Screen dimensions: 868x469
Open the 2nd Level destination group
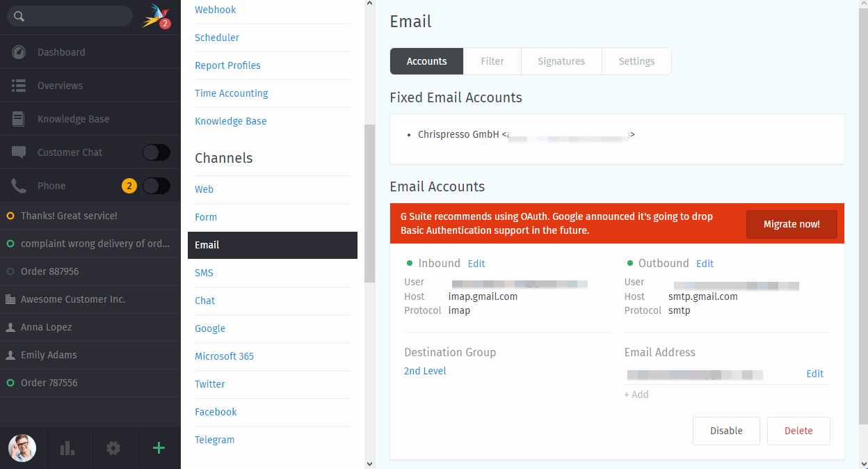(x=425, y=371)
